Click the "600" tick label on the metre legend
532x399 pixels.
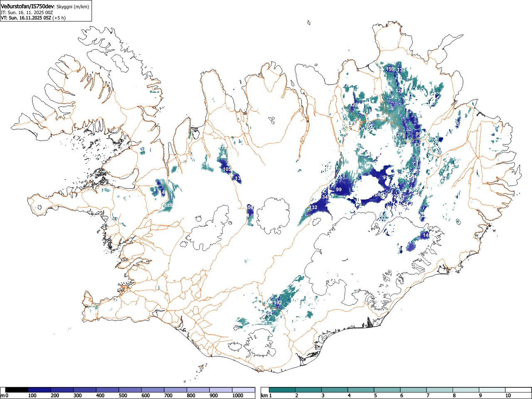point(145,396)
